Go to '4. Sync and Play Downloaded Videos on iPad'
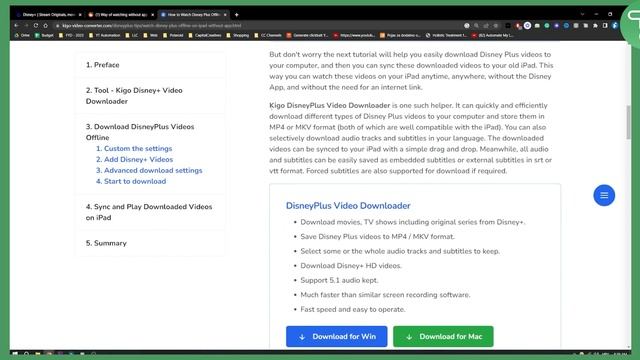Screen dimensions: 640x360 click(149, 212)
